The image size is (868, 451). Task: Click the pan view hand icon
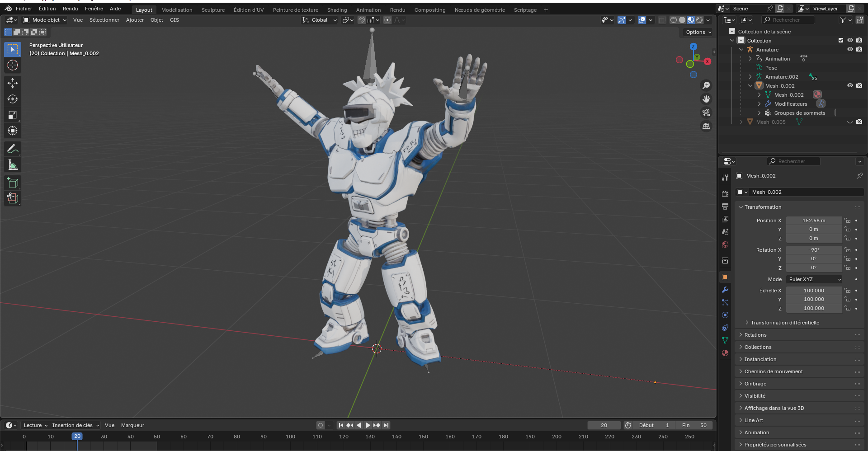pos(706,99)
